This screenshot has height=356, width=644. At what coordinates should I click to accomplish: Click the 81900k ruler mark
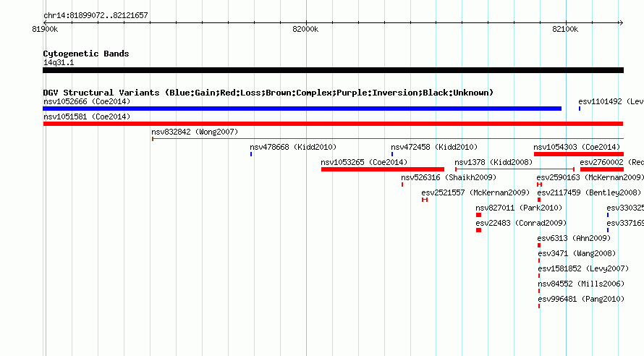click(x=45, y=29)
